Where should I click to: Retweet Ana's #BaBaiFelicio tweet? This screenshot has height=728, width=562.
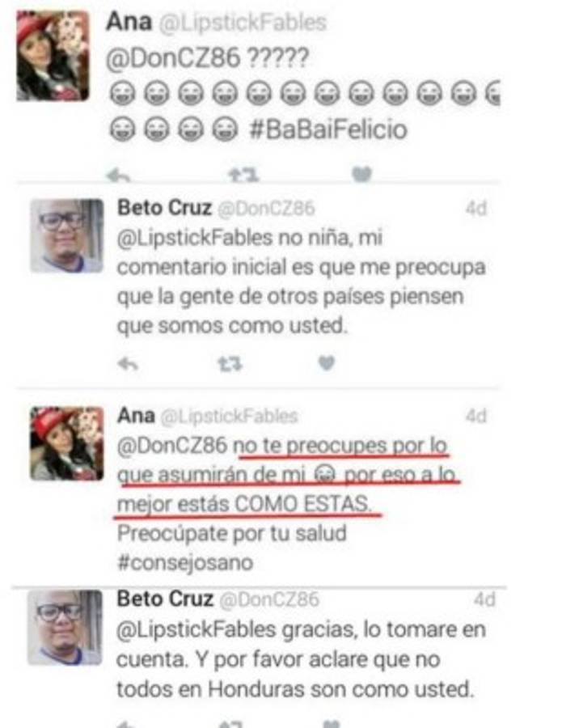[x=243, y=175]
